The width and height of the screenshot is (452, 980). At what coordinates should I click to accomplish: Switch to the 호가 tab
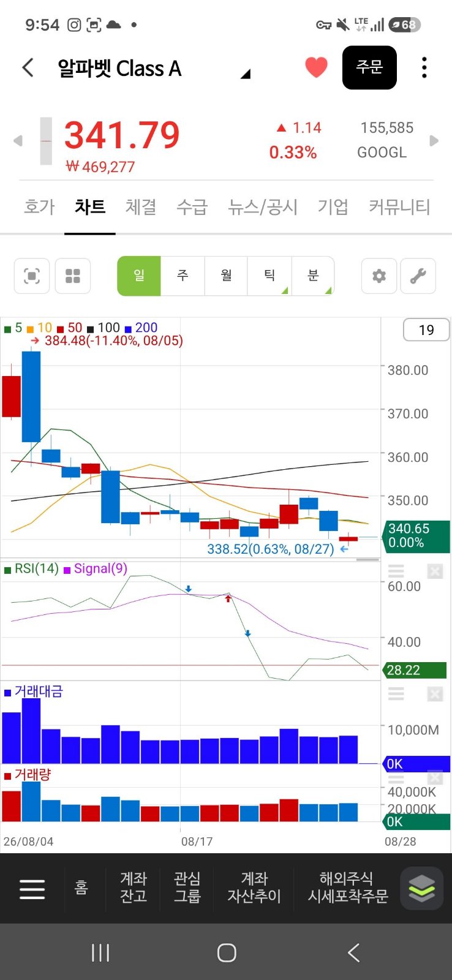[39, 207]
